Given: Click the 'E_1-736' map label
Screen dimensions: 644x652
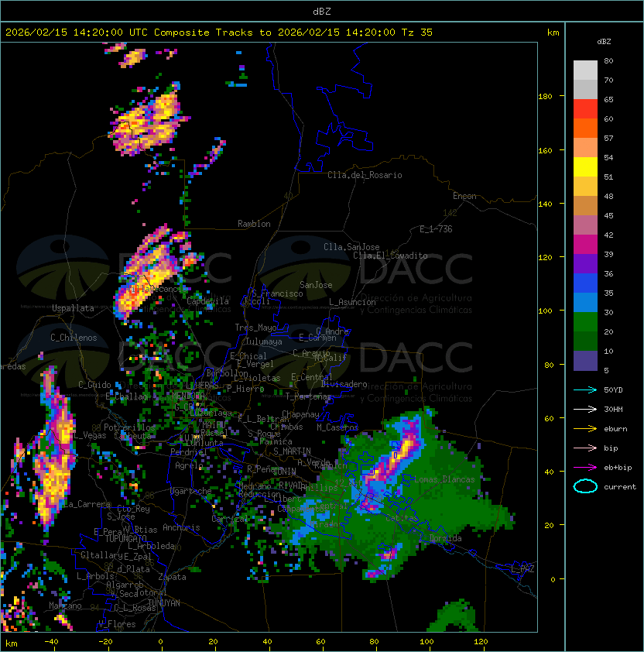Looking at the screenshot, I should 436,229.
